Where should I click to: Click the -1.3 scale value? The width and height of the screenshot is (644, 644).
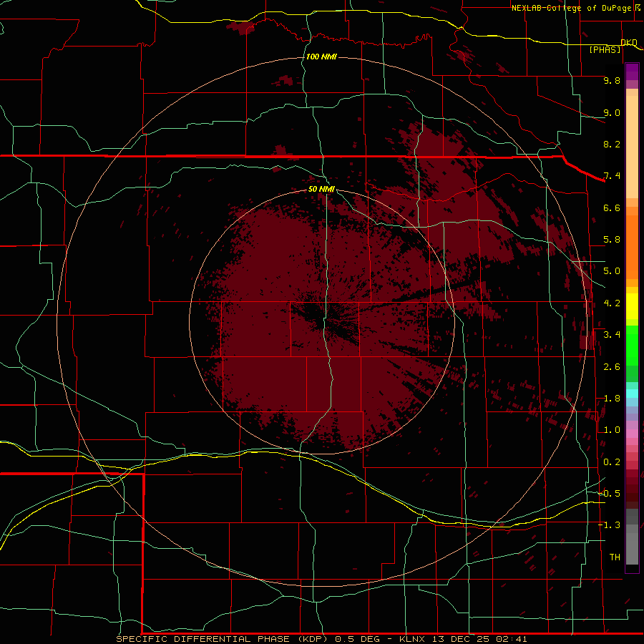pos(609,525)
